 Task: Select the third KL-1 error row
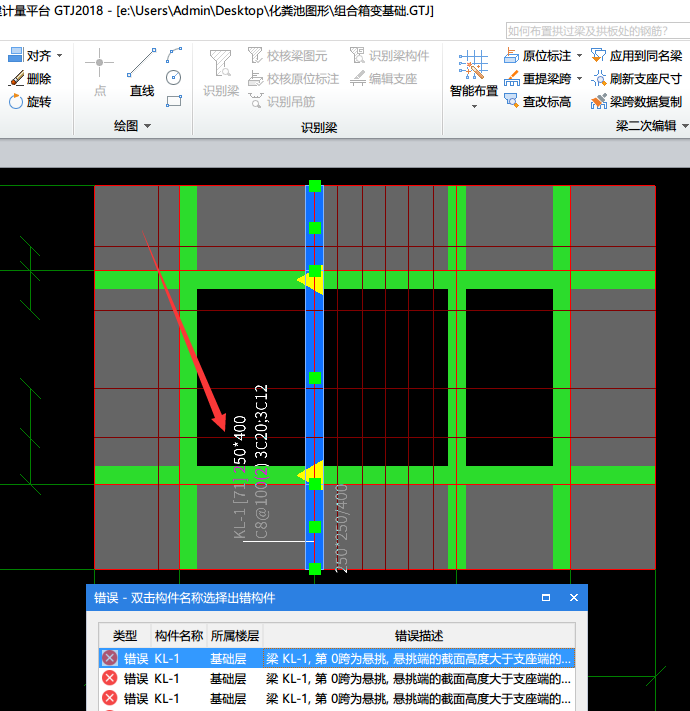coord(337,698)
